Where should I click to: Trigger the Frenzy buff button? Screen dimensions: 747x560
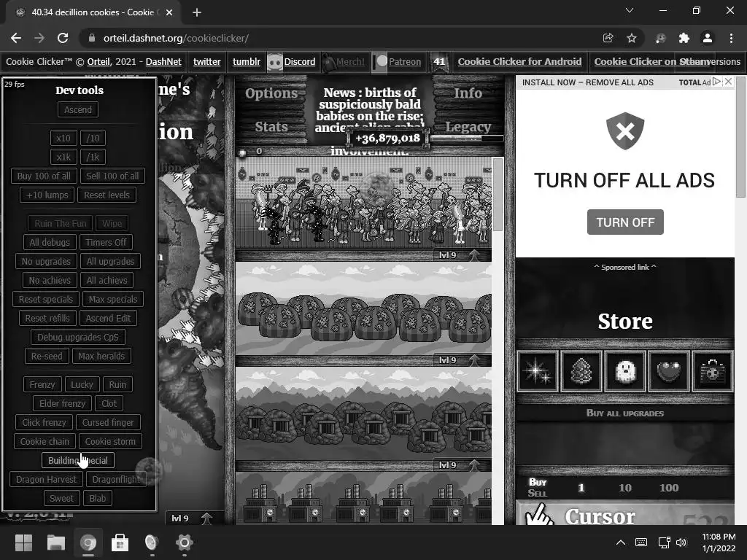[42, 385]
